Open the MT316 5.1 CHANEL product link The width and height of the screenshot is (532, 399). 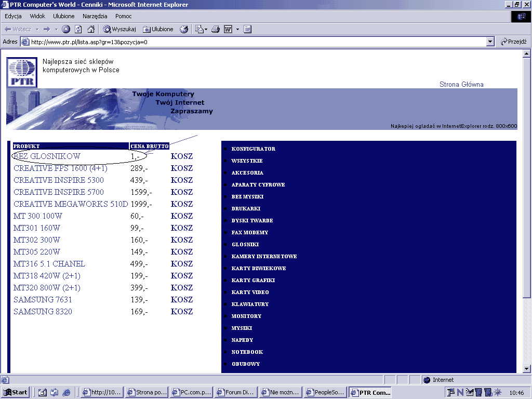point(49,263)
